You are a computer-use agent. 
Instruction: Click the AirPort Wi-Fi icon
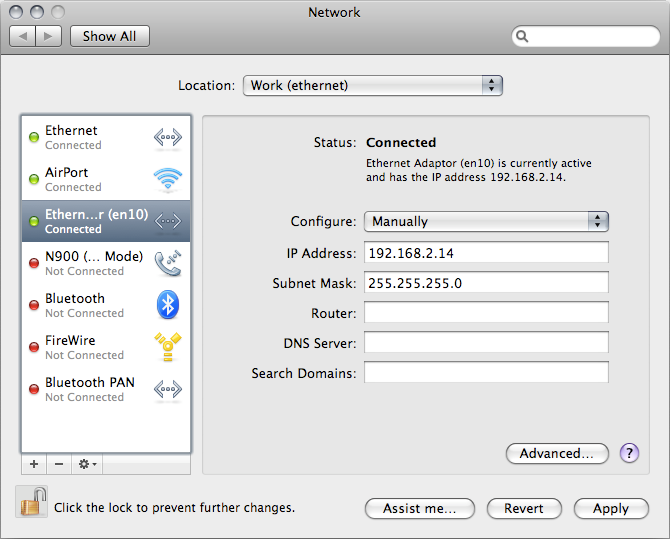pyautogui.click(x=167, y=179)
